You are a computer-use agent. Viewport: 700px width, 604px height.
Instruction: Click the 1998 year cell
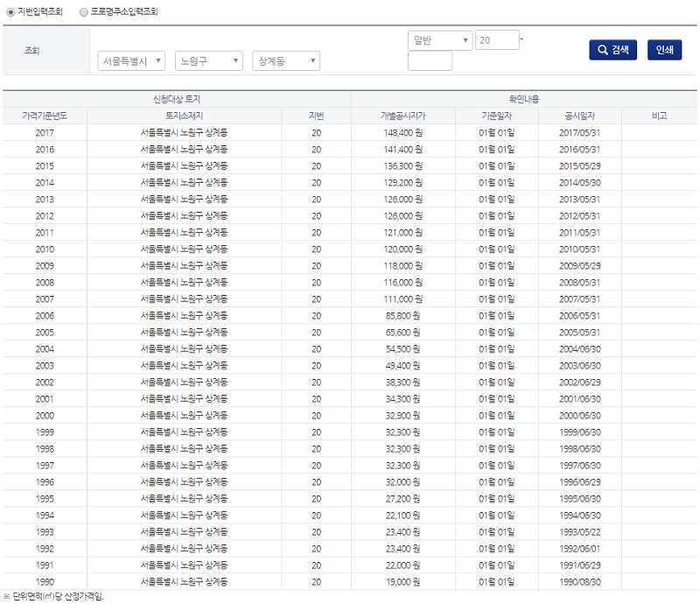click(45, 449)
